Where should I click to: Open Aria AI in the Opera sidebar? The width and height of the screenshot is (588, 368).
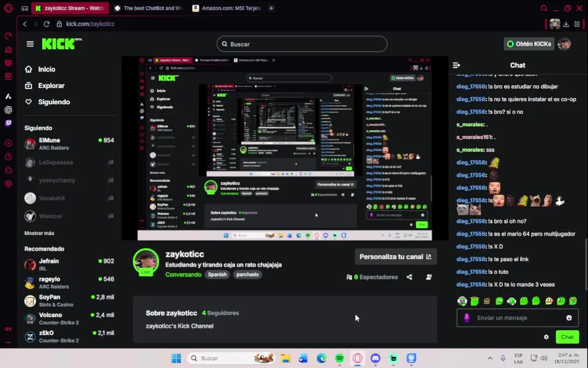pyautogui.click(x=8, y=97)
